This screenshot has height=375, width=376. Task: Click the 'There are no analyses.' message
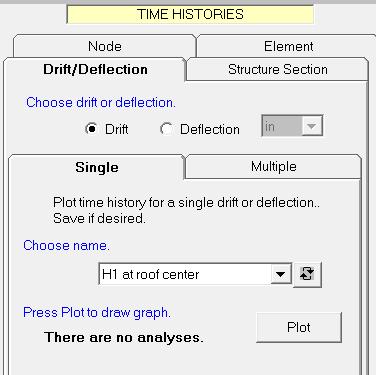tap(123, 337)
